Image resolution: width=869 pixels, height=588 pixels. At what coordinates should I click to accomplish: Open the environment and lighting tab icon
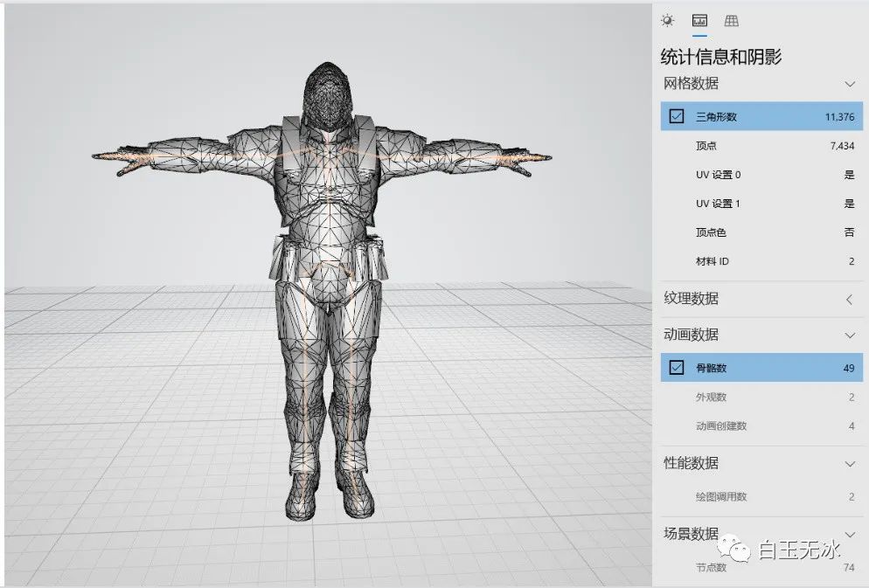tap(668, 21)
